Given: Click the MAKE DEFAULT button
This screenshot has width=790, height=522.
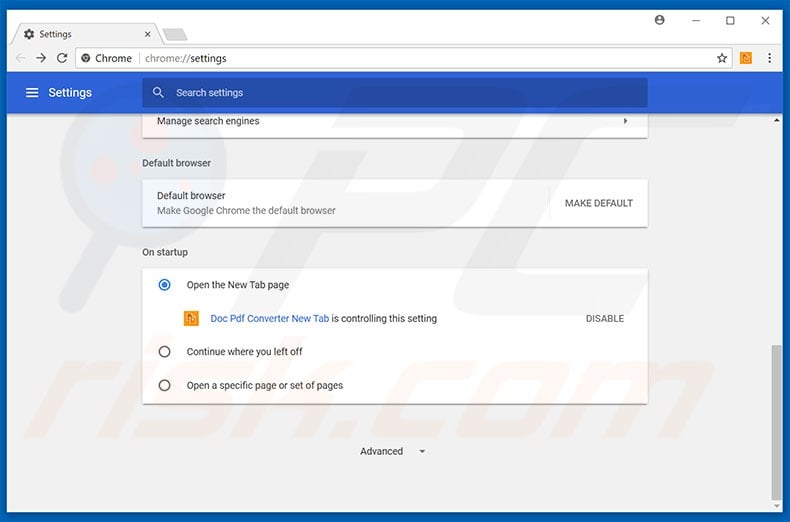Looking at the screenshot, I should point(599,204).
